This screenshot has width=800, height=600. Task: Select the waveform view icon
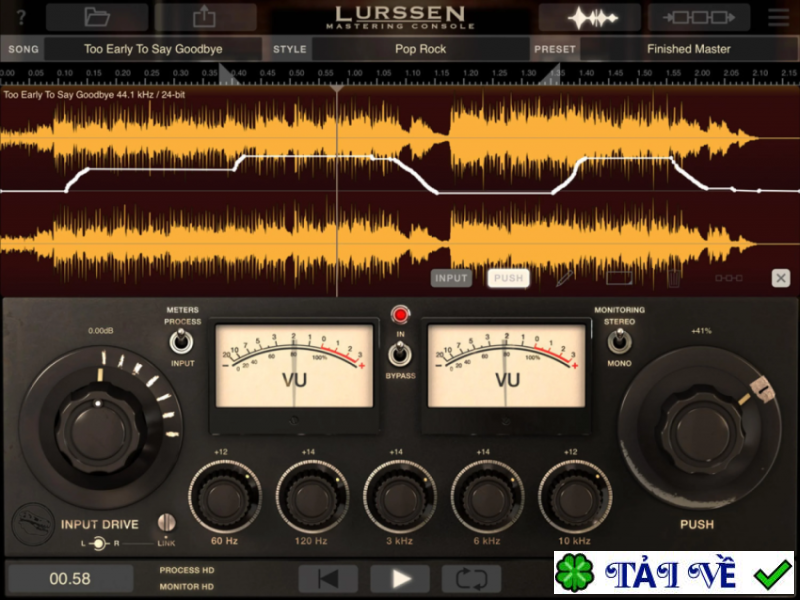589,15
